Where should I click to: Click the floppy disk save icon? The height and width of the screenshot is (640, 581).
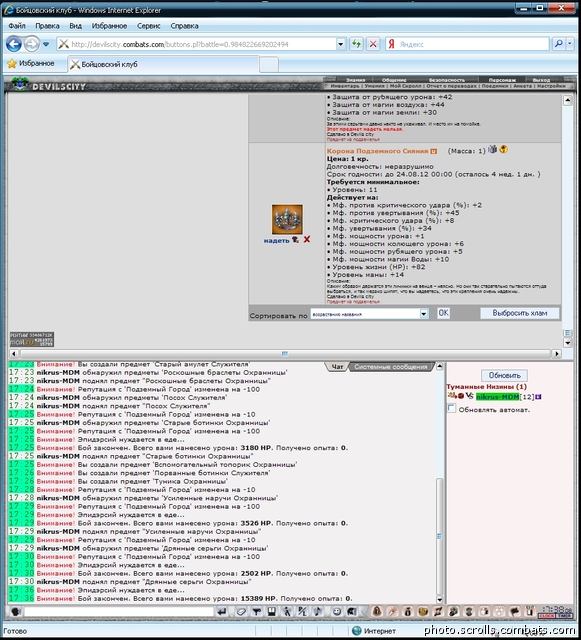point(272,611)
